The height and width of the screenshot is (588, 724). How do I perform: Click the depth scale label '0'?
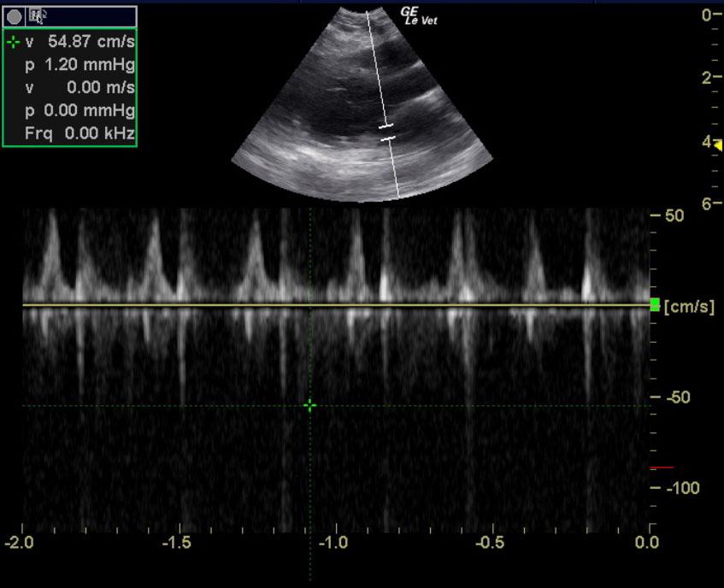[706, 15]
